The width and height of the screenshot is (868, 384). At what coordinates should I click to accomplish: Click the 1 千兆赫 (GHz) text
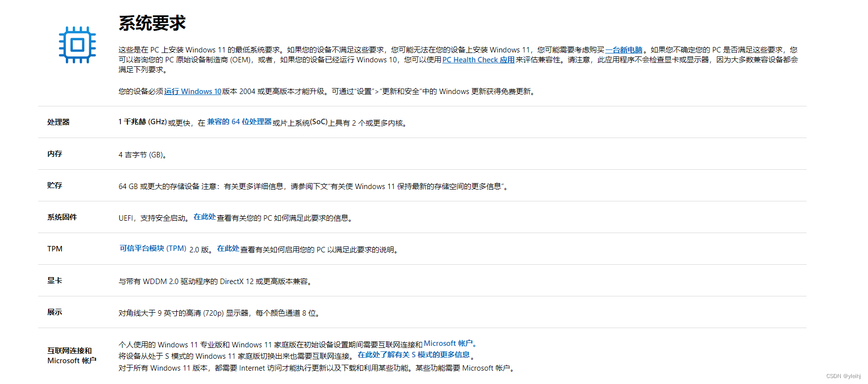pyautogui.click(x=143, y=122)
